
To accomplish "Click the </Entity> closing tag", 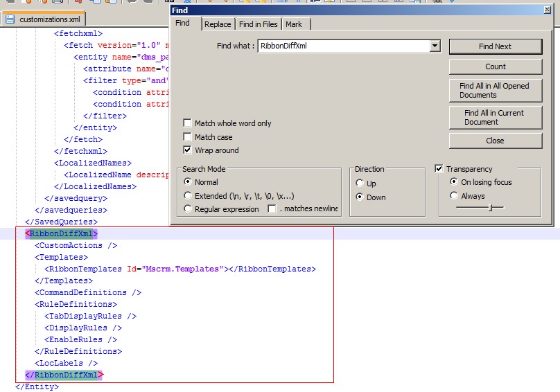I will click(x=37, y=386).
